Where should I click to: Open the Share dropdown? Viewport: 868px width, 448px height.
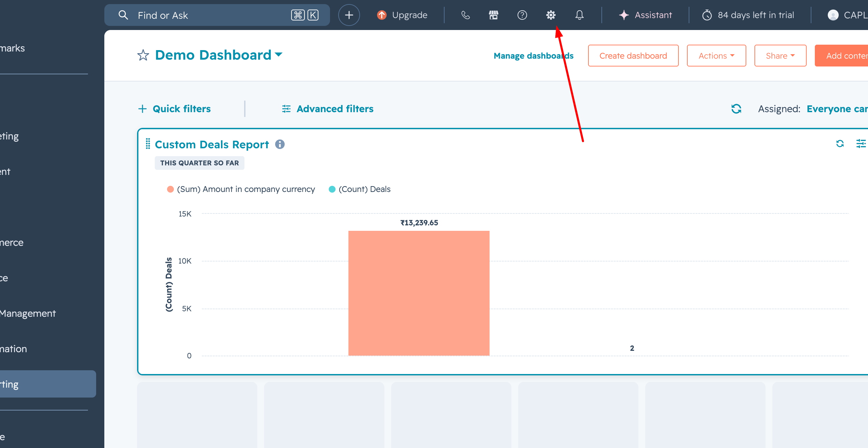coord(780,56)
